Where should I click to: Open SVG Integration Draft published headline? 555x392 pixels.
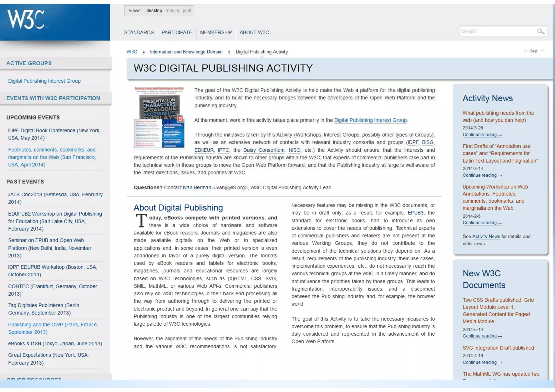pyautogui.click(x=498, y=348)
